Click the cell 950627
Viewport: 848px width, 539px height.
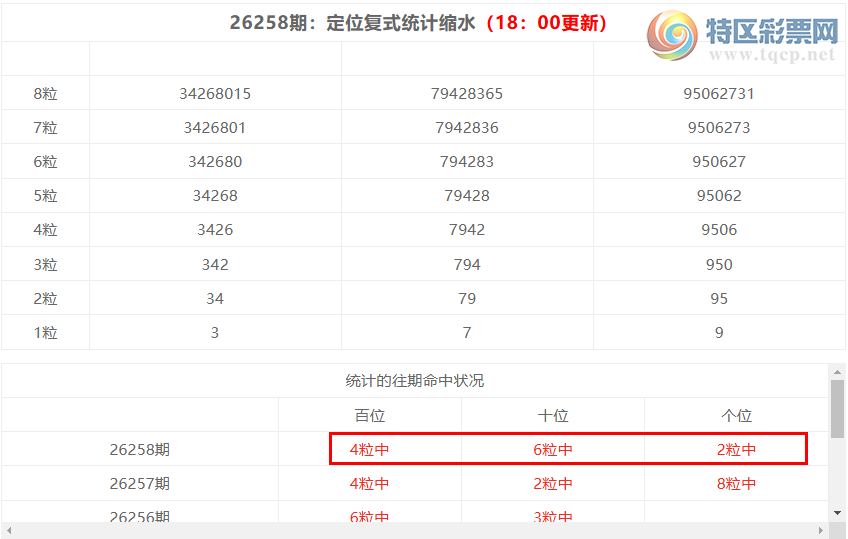click(719, 162)
